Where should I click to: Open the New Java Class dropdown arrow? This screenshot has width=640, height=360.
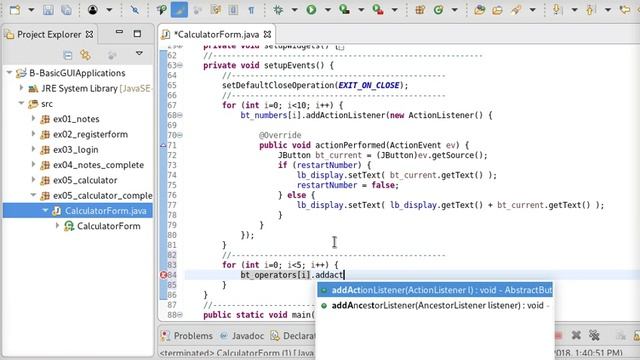454,10
